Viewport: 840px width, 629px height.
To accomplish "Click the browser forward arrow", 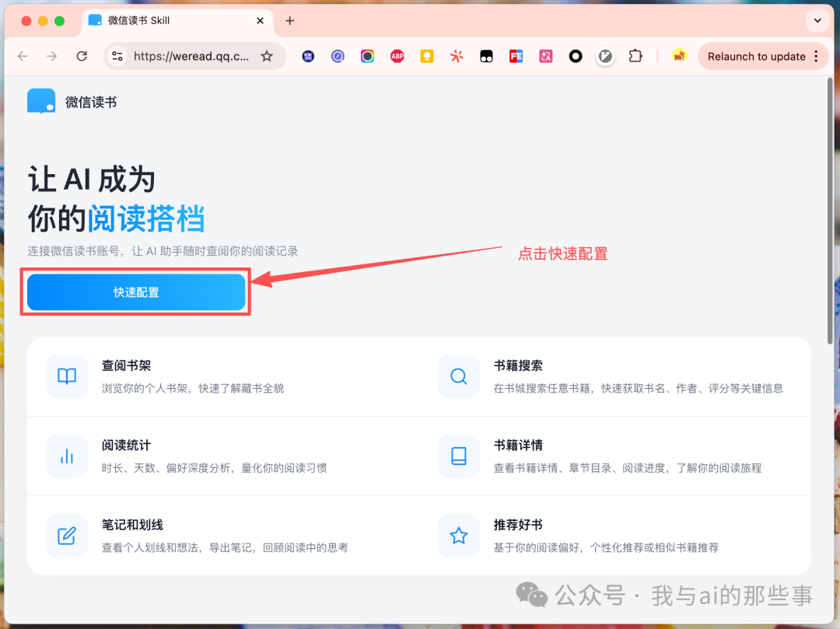I will point(52,56).
